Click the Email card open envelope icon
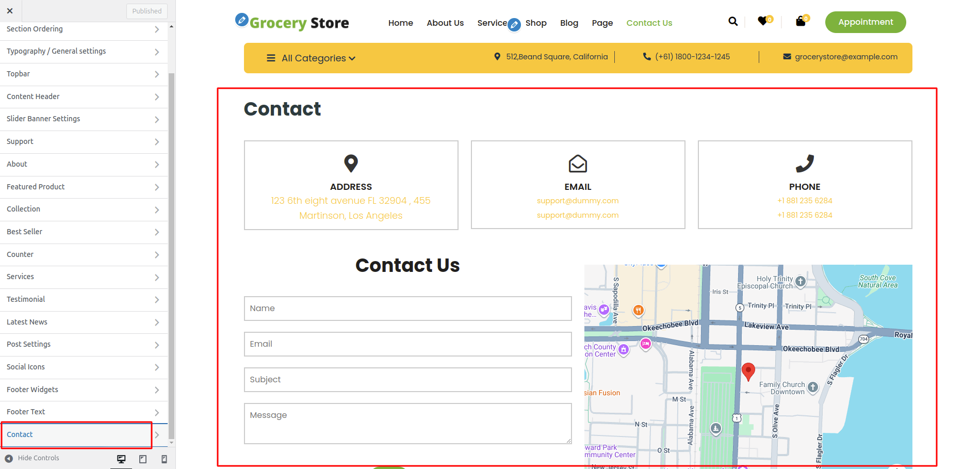Screen dimensions: 980x469 [578, 164]
